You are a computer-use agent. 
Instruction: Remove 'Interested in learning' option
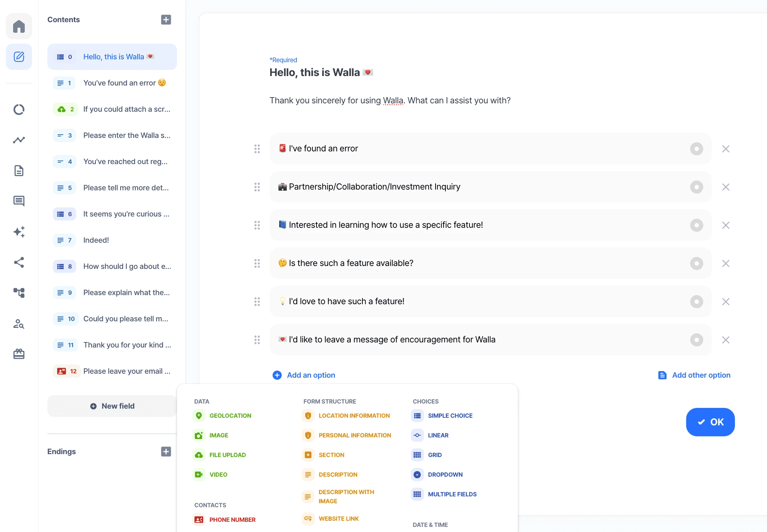click(x=726, y=225)
